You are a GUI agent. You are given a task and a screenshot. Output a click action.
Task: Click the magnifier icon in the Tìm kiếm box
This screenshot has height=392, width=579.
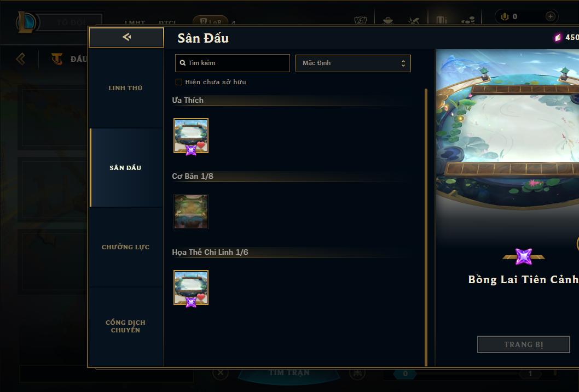[182, 63]
